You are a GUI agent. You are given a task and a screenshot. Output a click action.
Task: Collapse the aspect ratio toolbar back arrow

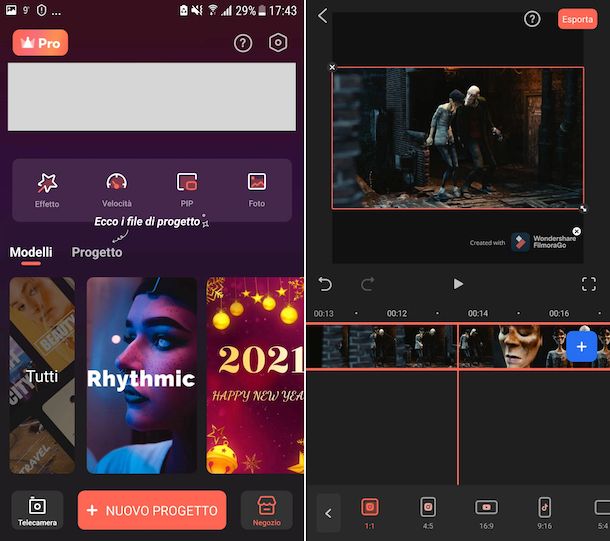pos(328,513)
